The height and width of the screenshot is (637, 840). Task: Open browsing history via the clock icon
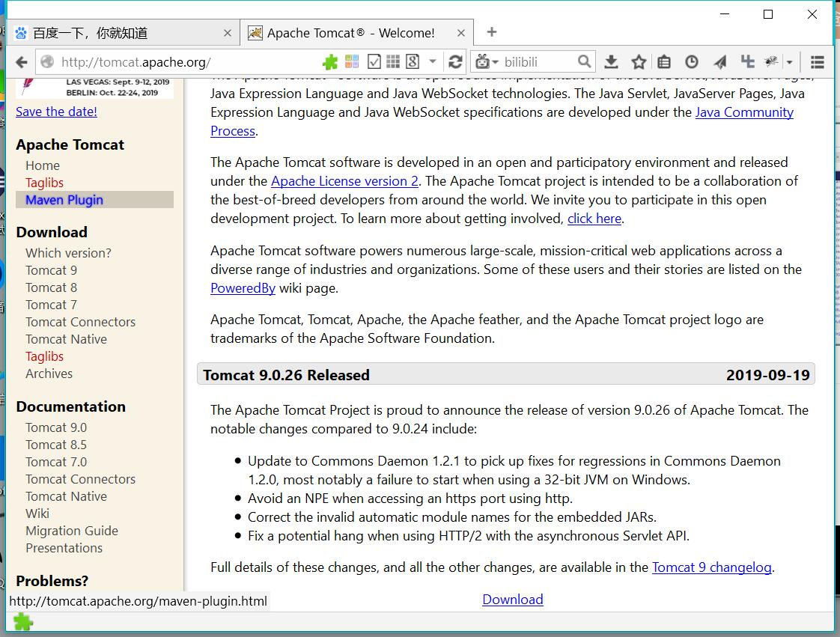tap(692, 61)
